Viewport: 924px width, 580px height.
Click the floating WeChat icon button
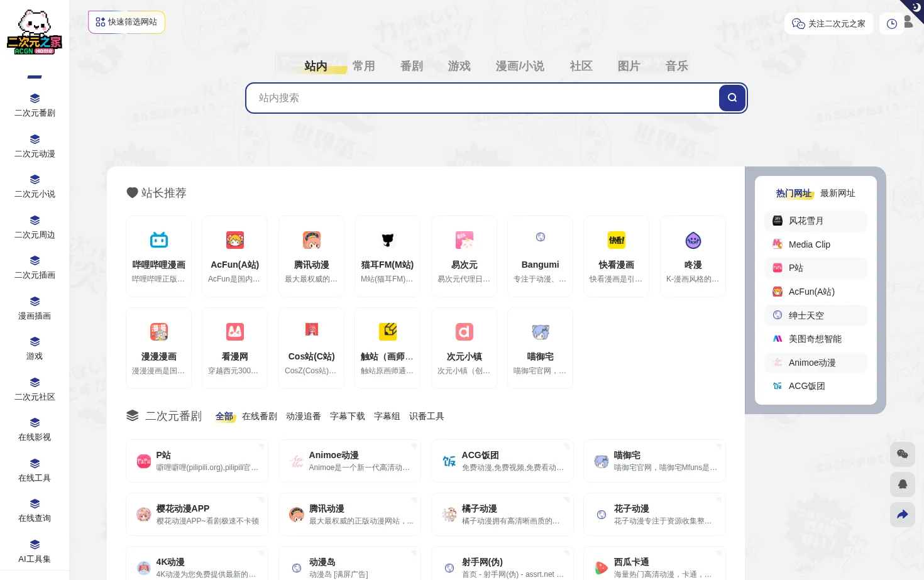903,454
